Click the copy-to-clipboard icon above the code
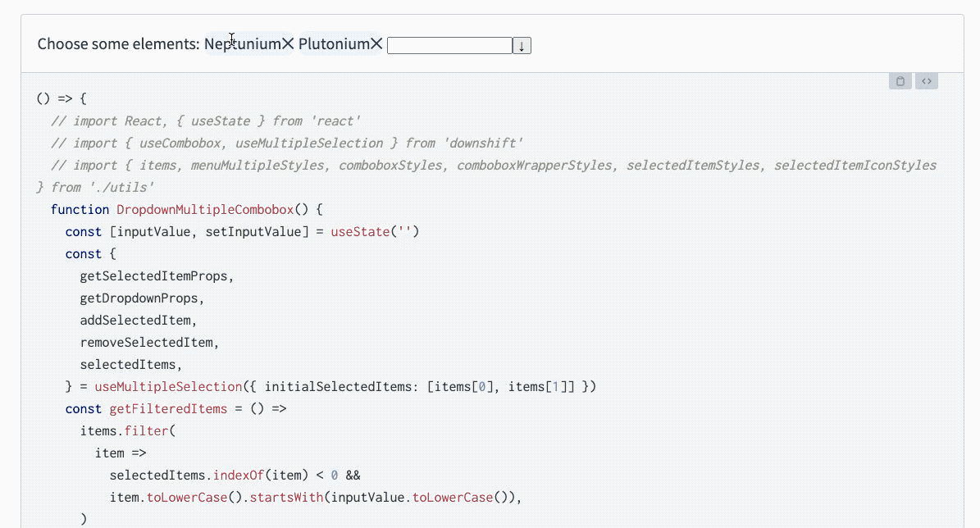The width and height of the screenshot is (980, 528). click(899, 80)
